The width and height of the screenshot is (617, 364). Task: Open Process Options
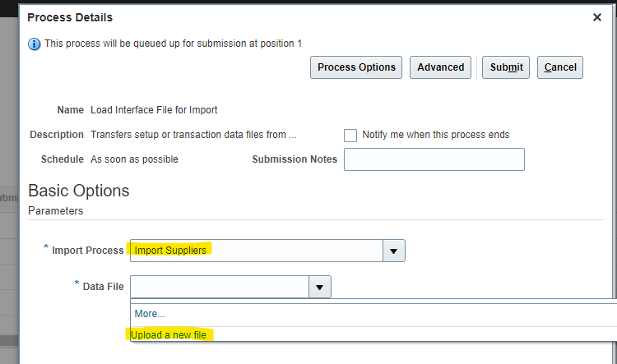356,67
